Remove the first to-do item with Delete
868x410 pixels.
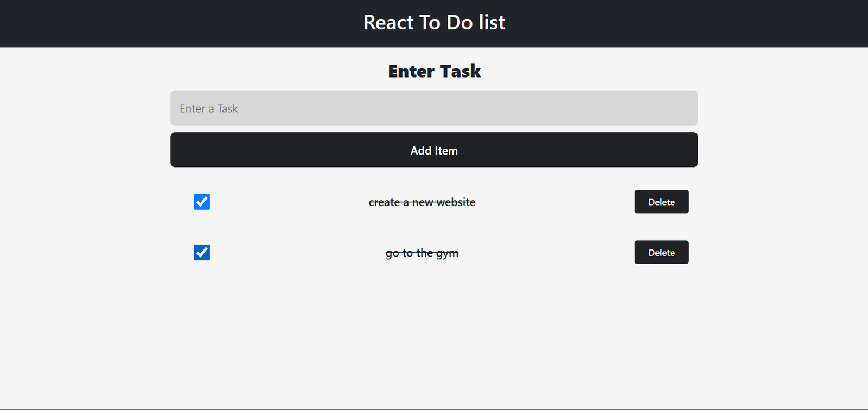tap(661, 202)
